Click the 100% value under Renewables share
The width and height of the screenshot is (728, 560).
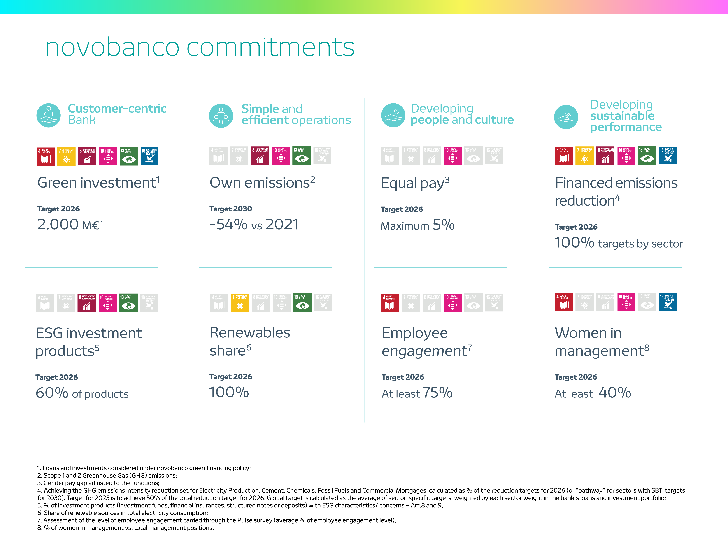point(229,392)
